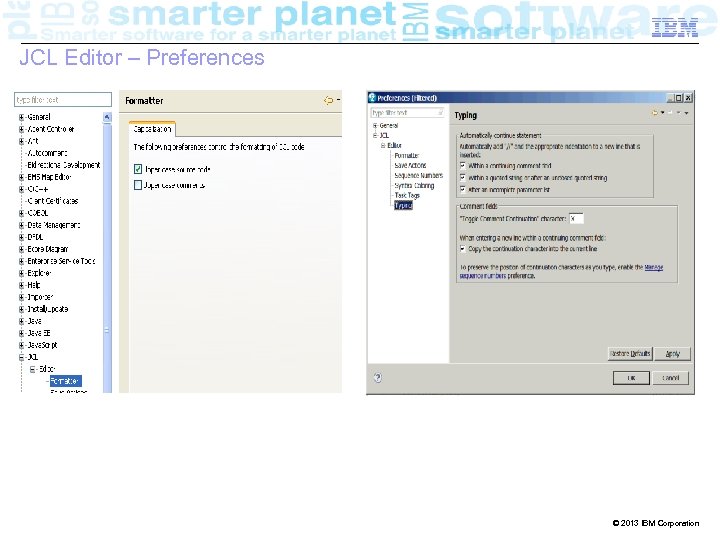Select the Install/Update tree item
Viewport: 720px width, 540px height.
pos(48,309)
